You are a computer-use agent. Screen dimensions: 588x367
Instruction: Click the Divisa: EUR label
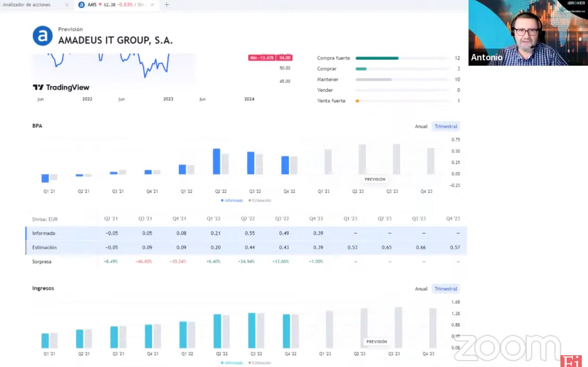coord(45,219)
